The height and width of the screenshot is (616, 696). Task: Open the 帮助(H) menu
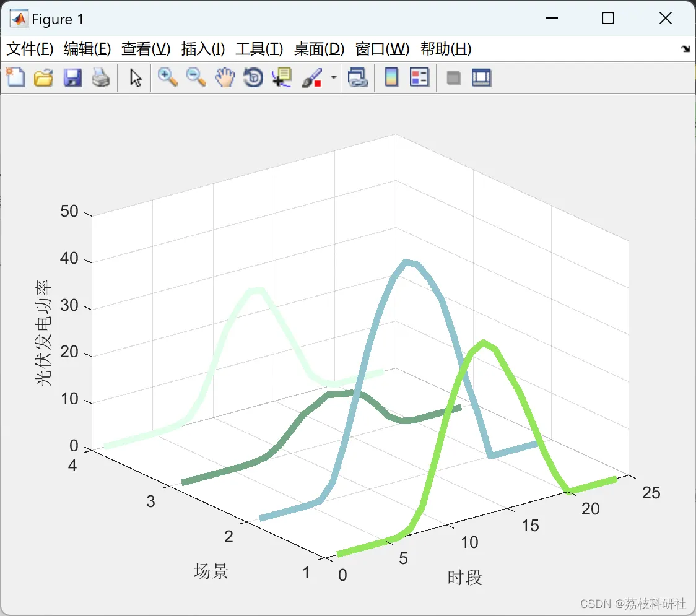pyautogui.click(x=446, y=49)
